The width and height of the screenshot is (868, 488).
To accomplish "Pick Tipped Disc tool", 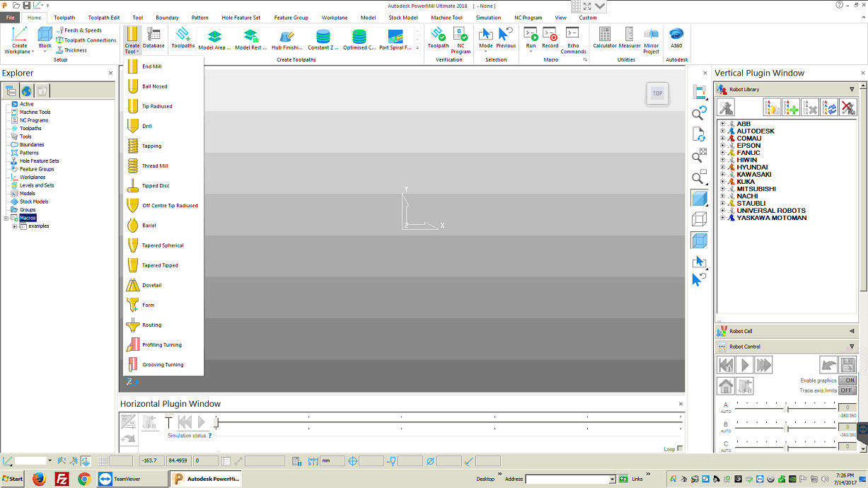I will [163, 186].
